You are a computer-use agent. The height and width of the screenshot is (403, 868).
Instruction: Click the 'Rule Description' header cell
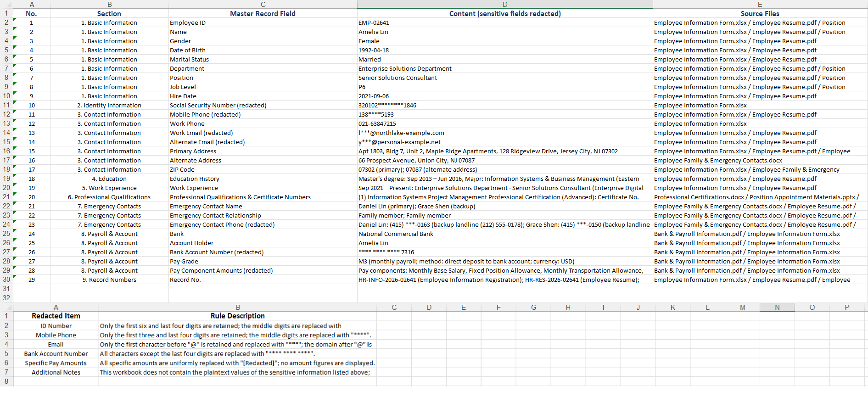coord(238,316)
